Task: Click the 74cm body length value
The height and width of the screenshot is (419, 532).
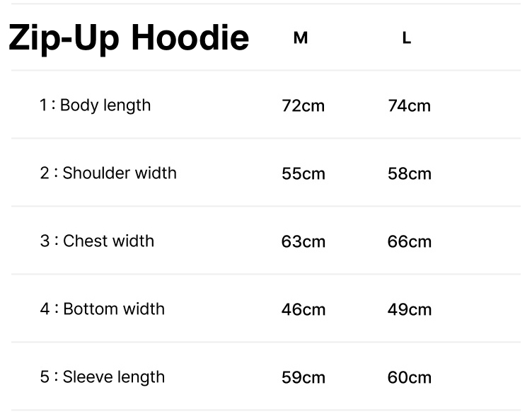Action: click(x=409, y=106)
